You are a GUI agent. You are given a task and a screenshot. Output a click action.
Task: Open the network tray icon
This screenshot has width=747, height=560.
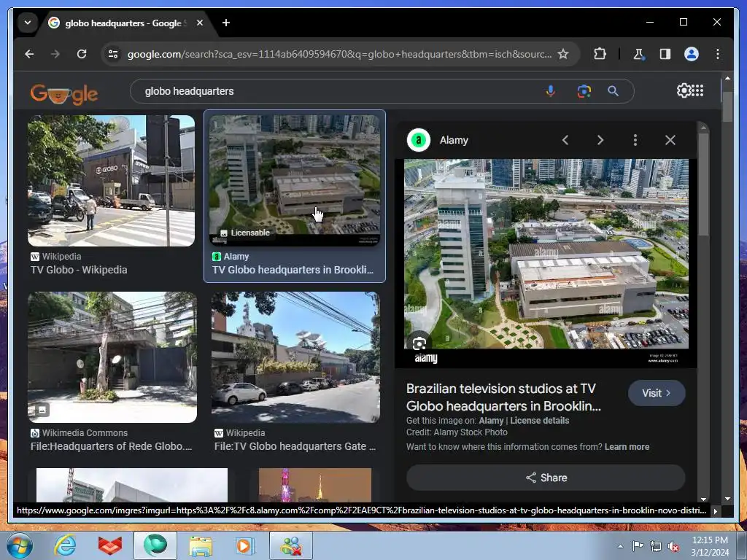click(656, 546)
